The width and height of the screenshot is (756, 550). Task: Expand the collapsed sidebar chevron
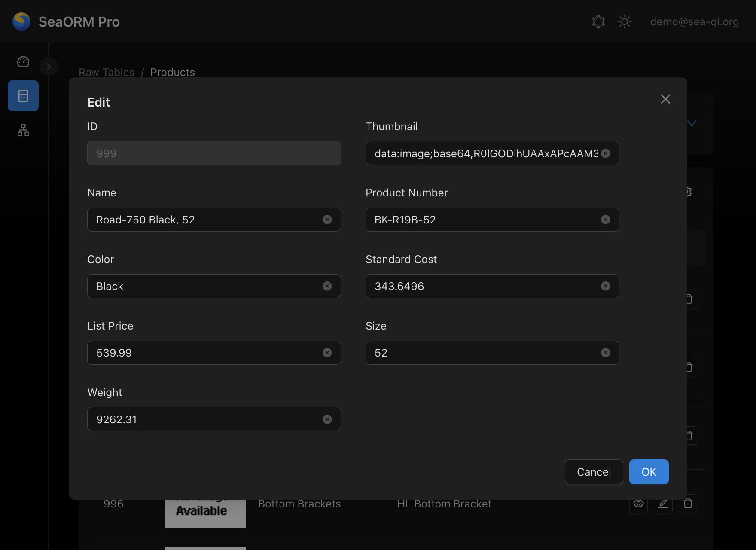click(x=49, y=67)
